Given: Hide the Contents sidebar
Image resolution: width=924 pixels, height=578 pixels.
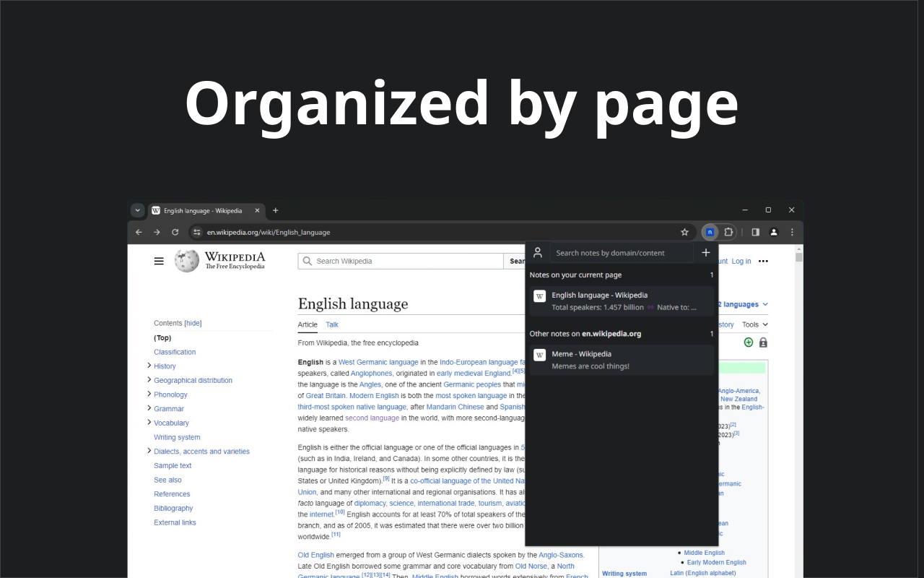Looking at the screenshot, I should coord(193,323).
